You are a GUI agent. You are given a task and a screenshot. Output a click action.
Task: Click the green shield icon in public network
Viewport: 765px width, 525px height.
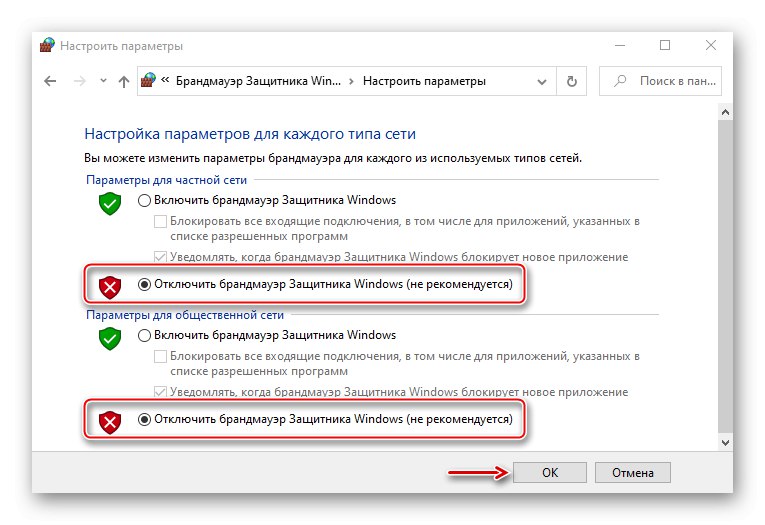(x=110, y=339)
